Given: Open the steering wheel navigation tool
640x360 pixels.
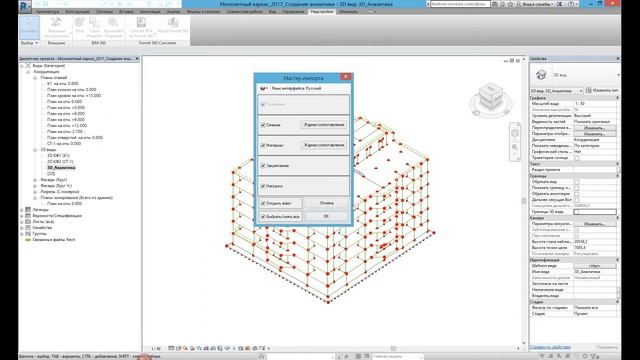Looking at the screenshot, I should (515, 133).
